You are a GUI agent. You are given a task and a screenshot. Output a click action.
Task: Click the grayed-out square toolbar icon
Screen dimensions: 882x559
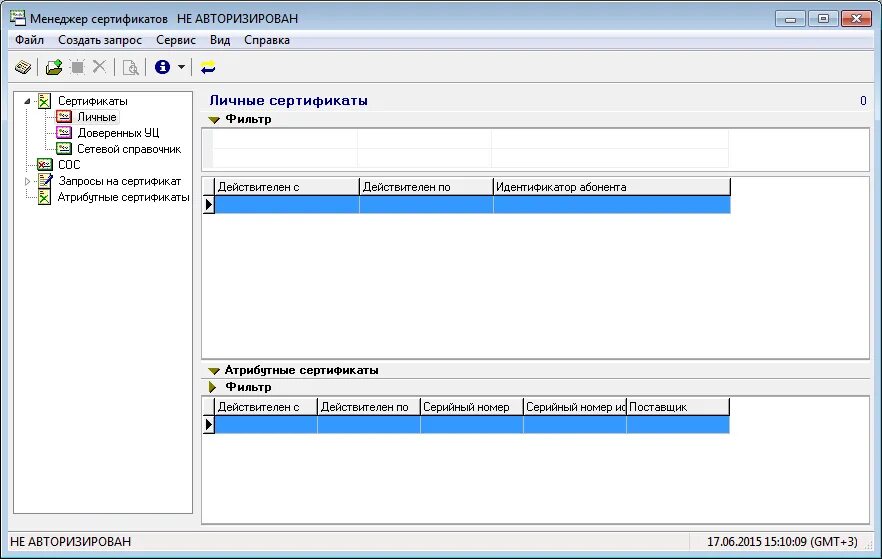coord(77,67)
